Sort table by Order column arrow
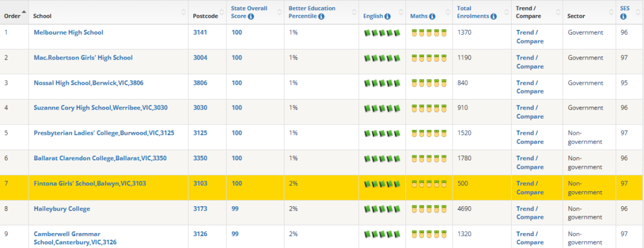Screen dimensions: 644x248 [x=23, y=11]
